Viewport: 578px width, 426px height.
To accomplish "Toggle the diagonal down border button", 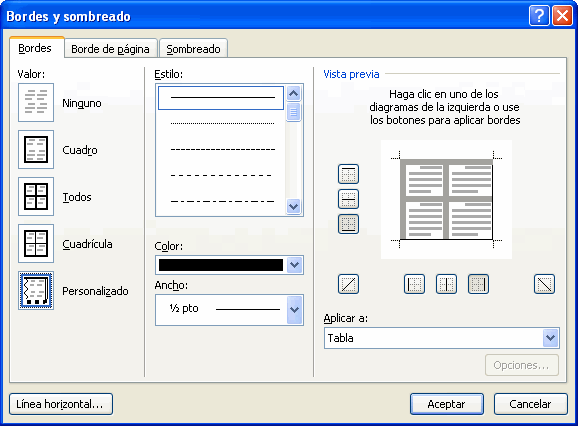I will [544, 284].
